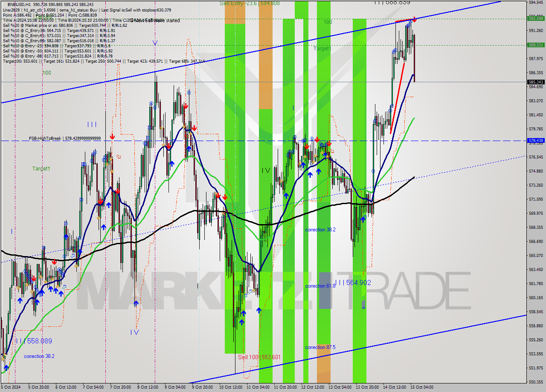Click the 565.070 price axis label

pos(536,256)
